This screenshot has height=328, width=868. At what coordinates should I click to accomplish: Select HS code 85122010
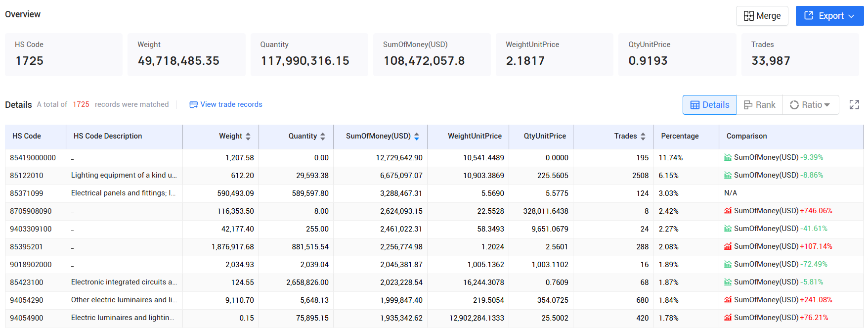click(27, 176)
